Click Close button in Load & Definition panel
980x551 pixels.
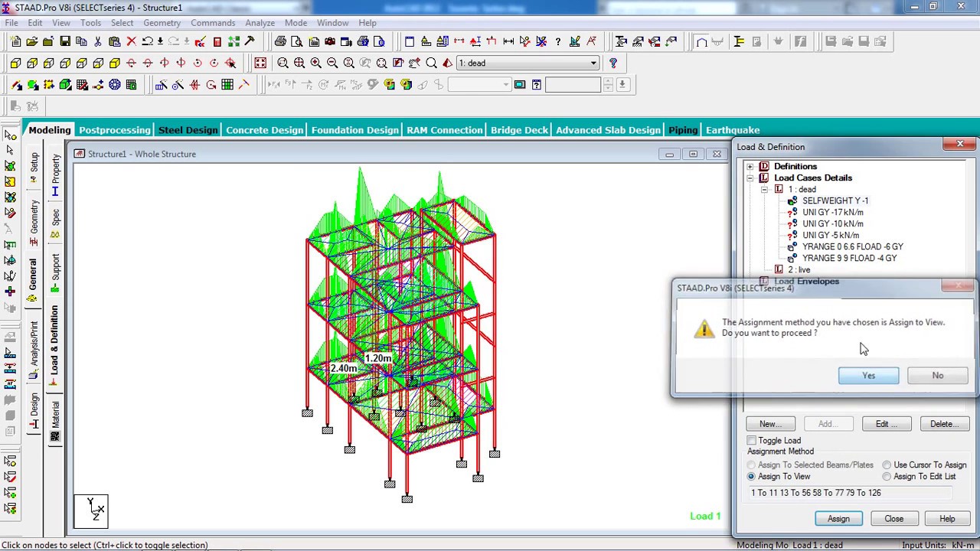pos(893,519)
